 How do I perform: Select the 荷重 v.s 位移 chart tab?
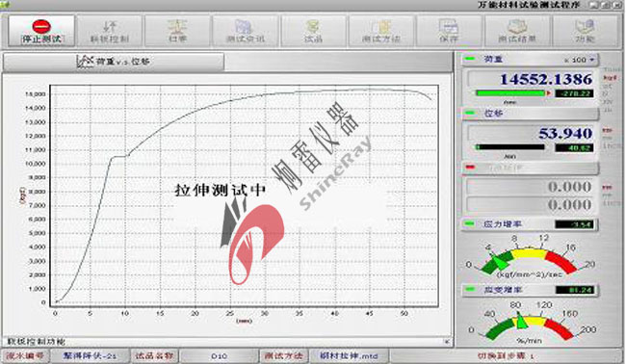click(x=114, y=62)
